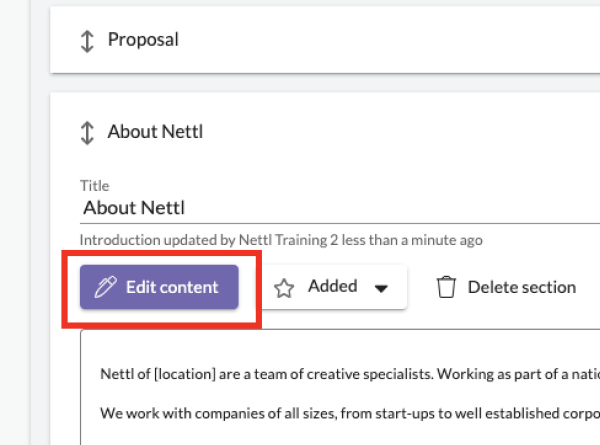The height and width of the screenshot is (445, 600).
Task: Click the star icon next to Added
Action: tap(284, 288)
